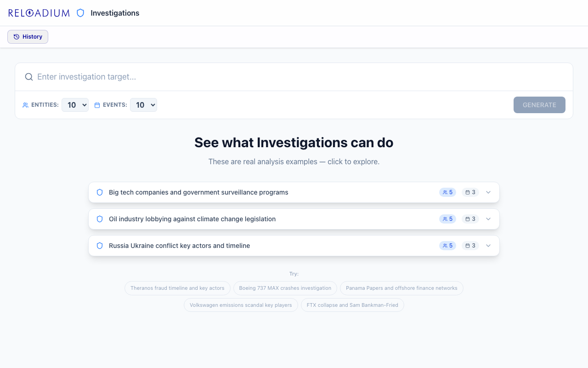588x368 pixels.
Task: Click the entities people icon near ENTITIES label
Action: coord(25,105)
